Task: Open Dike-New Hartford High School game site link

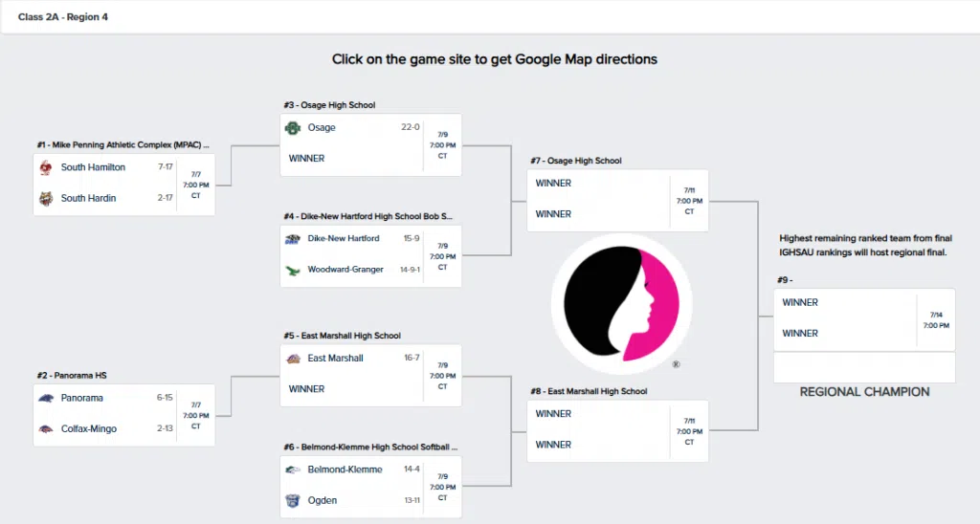Action: 367,216
